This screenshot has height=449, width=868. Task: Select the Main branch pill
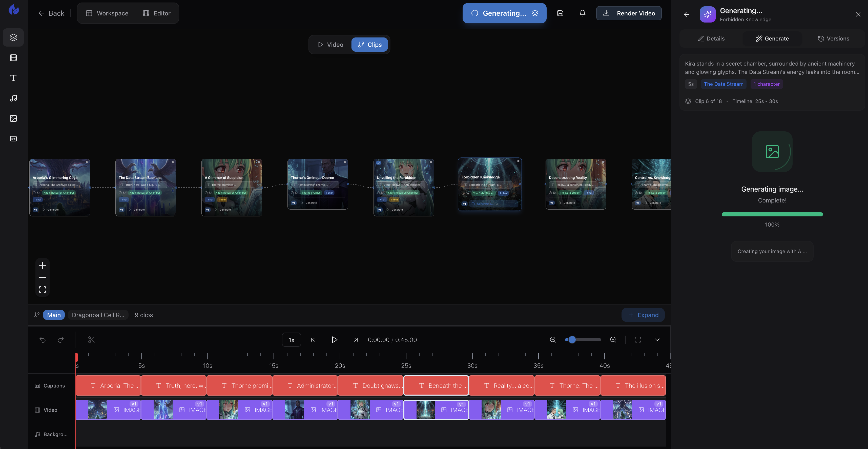tap(54, 315)
